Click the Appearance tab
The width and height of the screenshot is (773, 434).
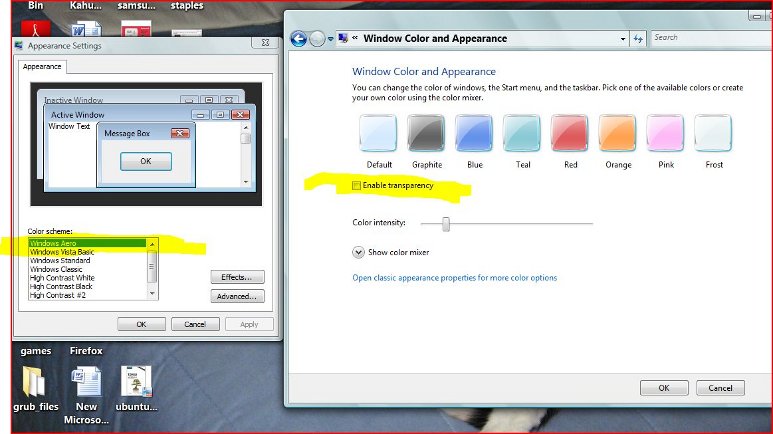tap(42, 67)
